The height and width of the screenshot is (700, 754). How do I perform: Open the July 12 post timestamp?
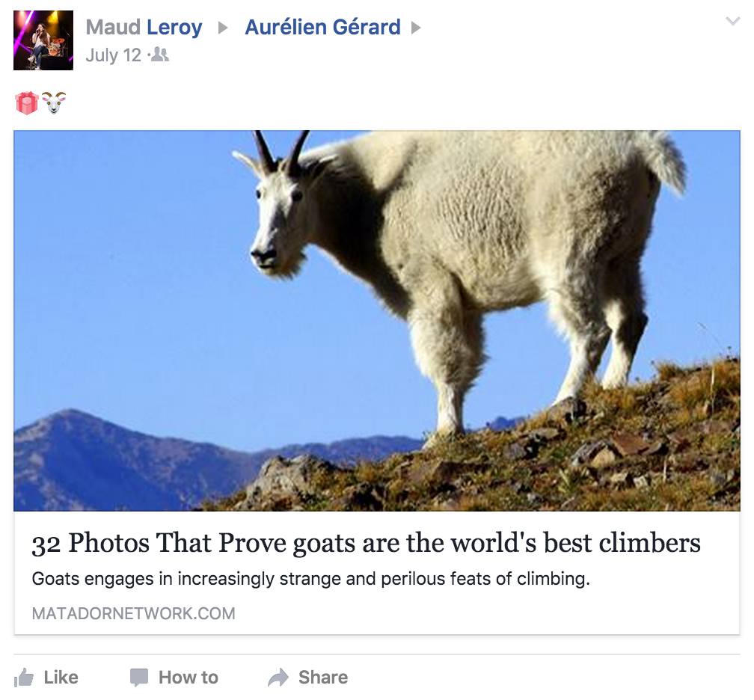[x=114, y=55]
